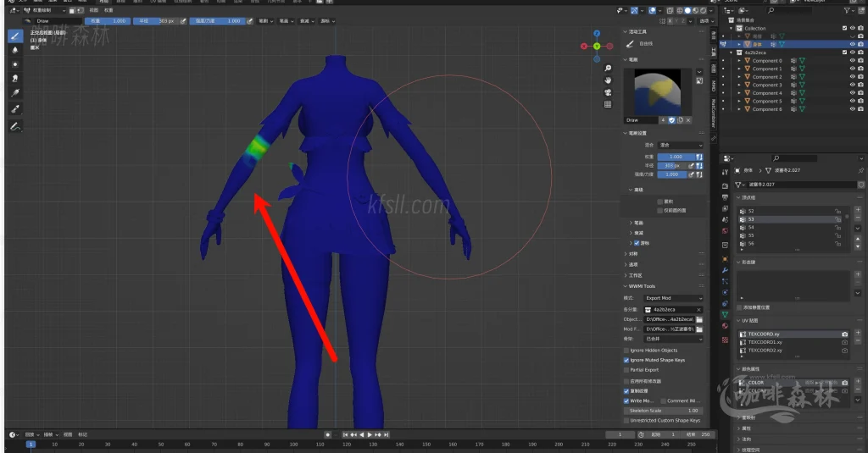Open the View menu in the timeline header
This screenshot has width=868, height=453.
(68, 434)
